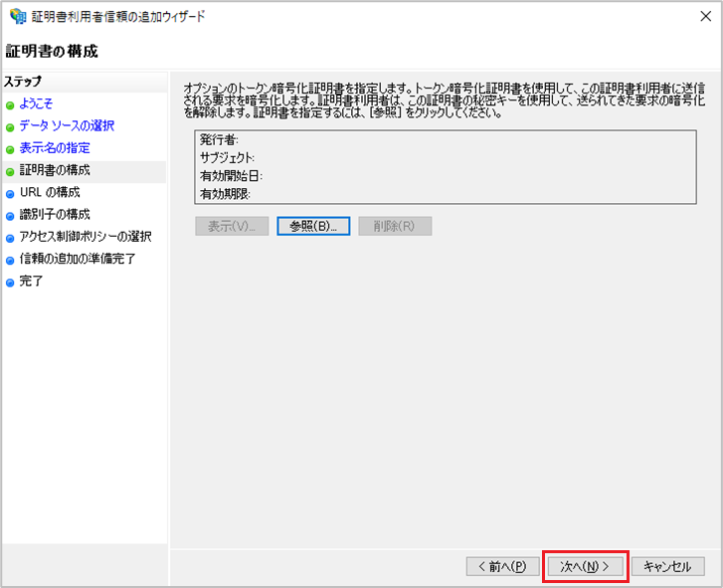Click the green bullet beside データ ソースの選択
723x588 pixels.
click(10, 127)
